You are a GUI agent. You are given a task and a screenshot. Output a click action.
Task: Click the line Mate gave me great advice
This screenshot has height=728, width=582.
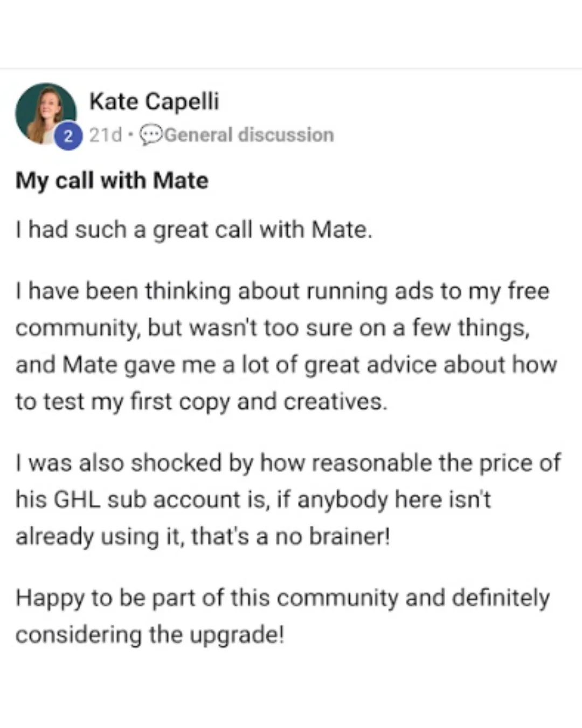286,365
